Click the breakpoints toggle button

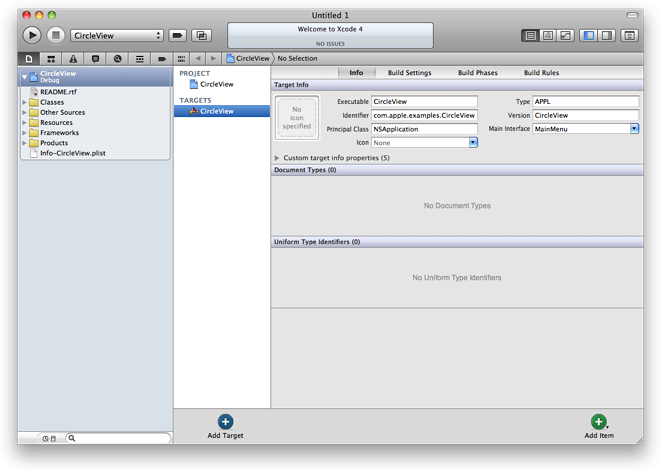(177, 35)
